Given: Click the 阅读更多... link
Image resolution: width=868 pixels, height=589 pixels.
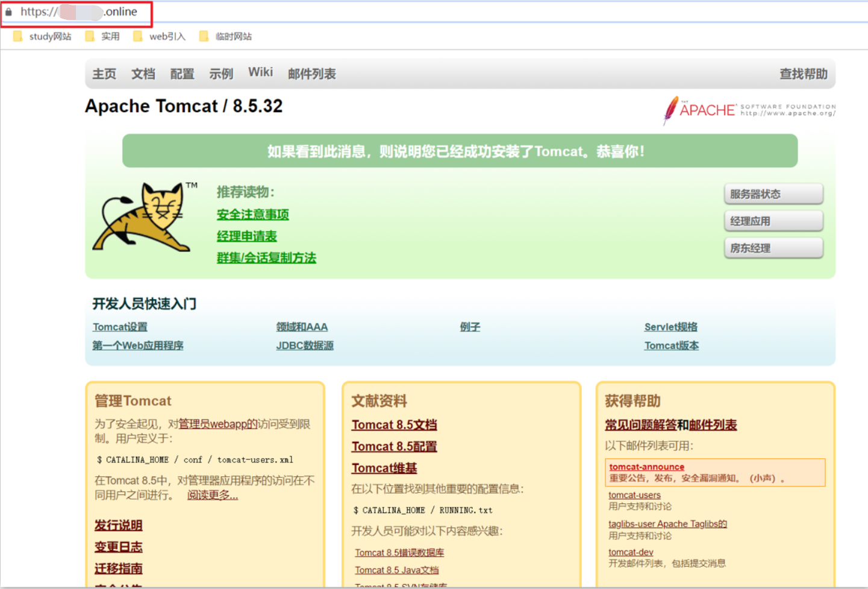Looking at the screenshot, I should 213,495.
